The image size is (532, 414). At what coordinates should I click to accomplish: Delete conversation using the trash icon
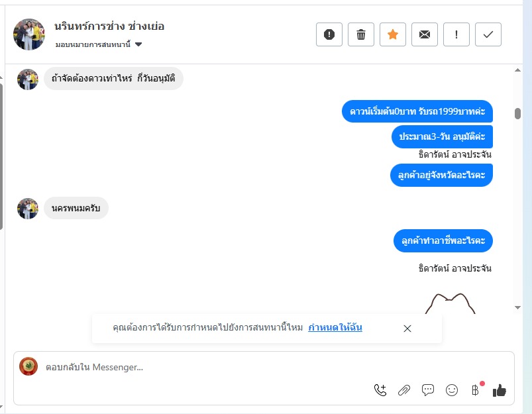(361, 34)
